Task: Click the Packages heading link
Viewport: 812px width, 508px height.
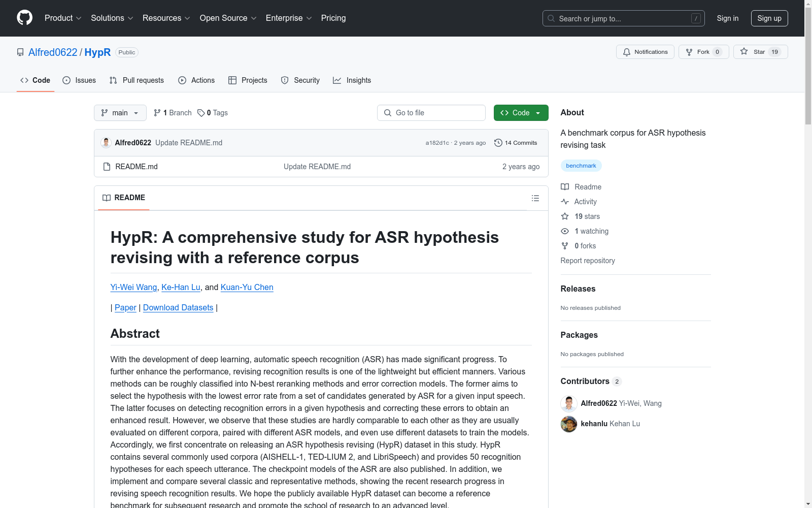Action: pyautogui.click(x=579, y=335)
